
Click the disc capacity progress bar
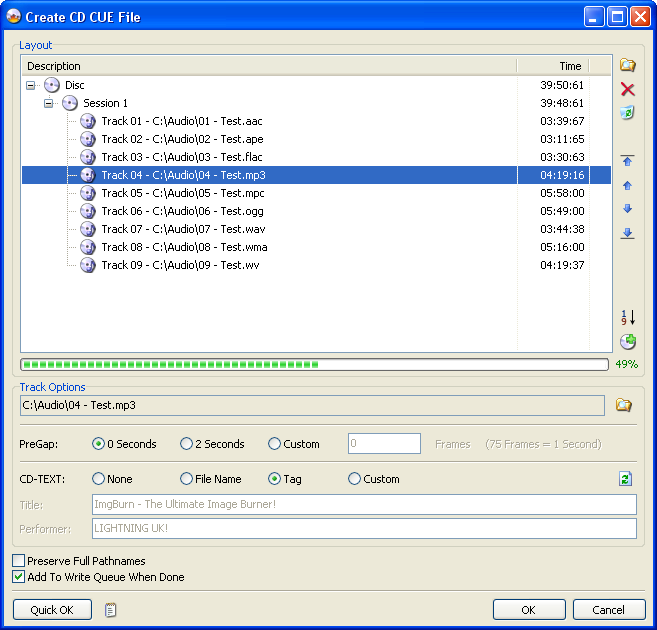314,364
